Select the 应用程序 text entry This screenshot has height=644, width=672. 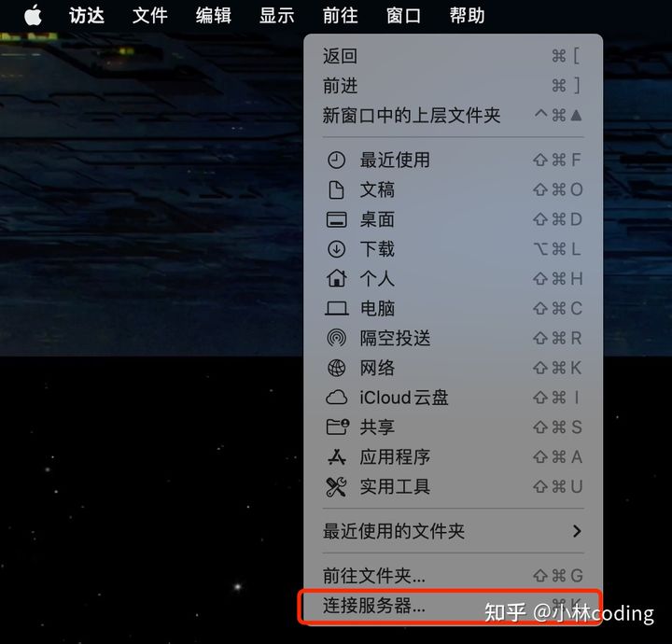pyautogui.click(x=395, y=456)
